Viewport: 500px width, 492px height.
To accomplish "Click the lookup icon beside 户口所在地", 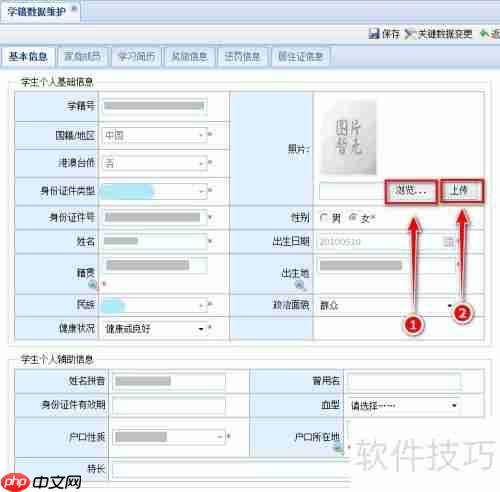I will click(339, 447).
